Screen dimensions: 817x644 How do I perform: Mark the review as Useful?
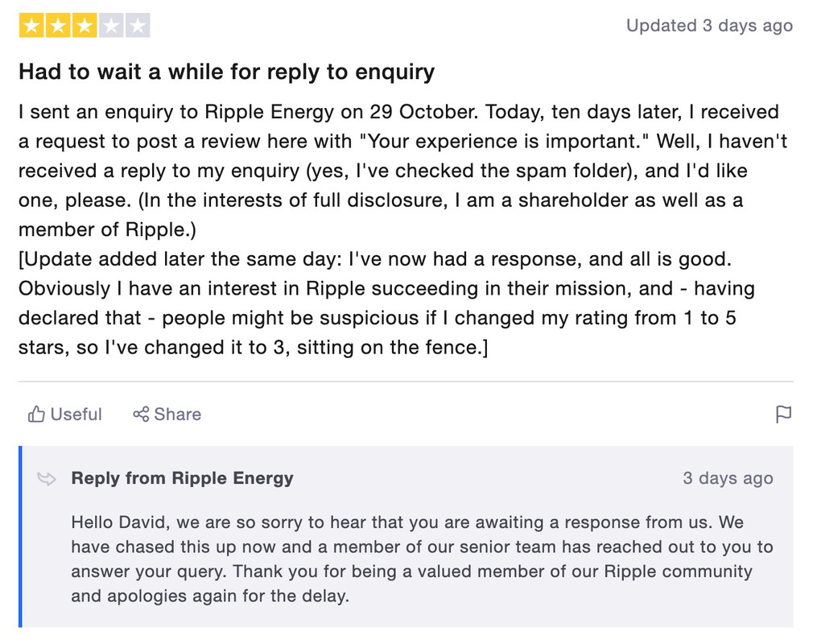coord(64,415)
